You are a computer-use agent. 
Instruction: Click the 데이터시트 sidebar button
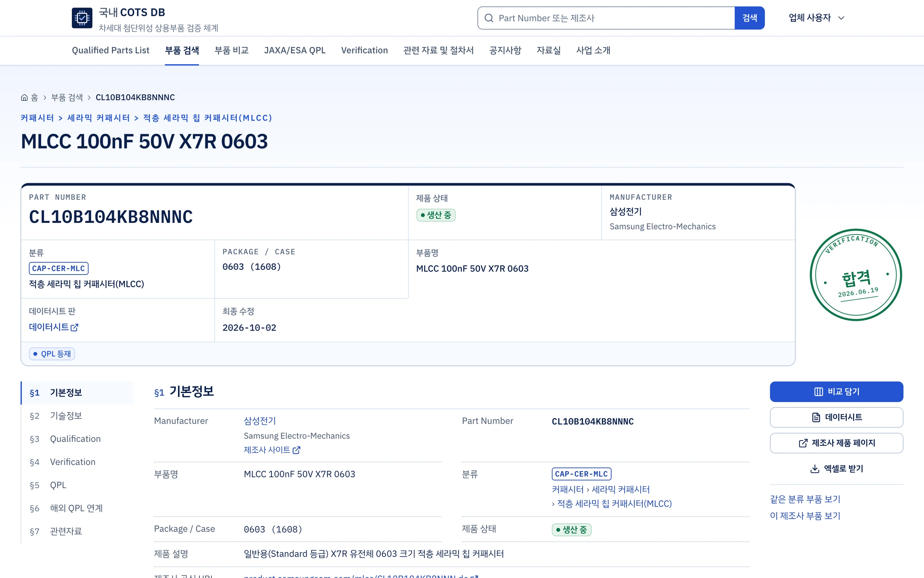coord(836,418)
